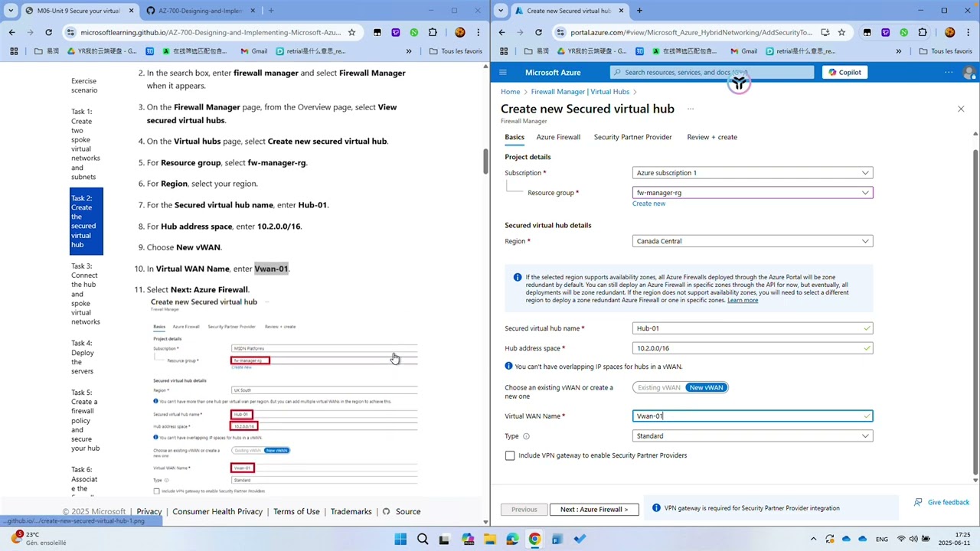The image size is (980, 551).
Task: Expand the Resource group dropdown
Action: pyautogui.click(x=753, y=193)
